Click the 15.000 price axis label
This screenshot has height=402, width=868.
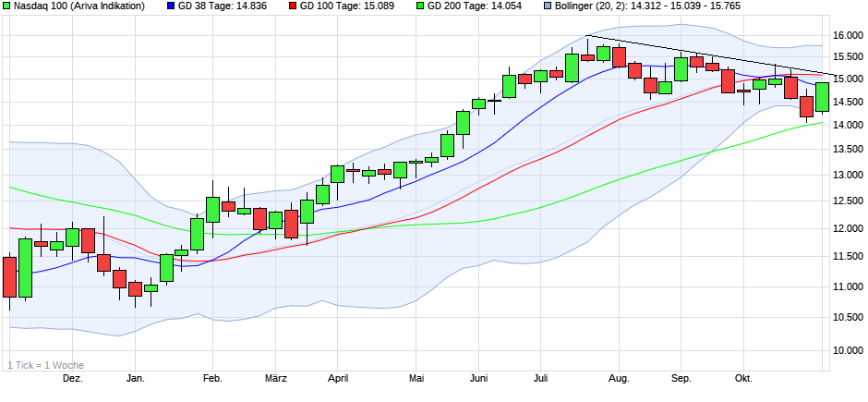(x=849, y=79)
